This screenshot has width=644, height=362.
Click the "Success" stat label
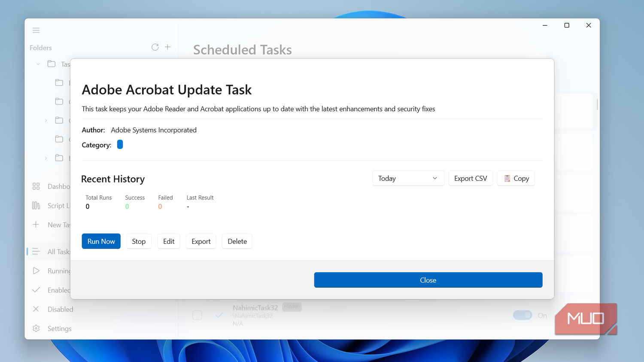click(135, 198)
